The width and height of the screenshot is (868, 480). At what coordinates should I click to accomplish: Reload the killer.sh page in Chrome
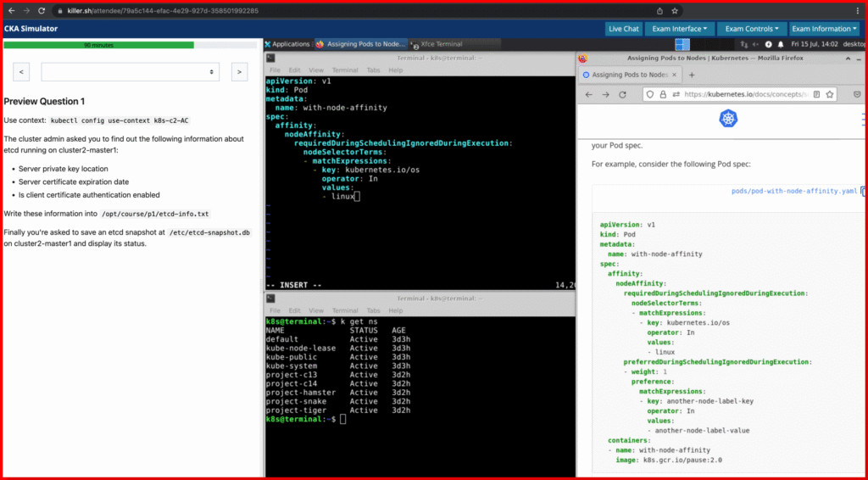(42, 10)
